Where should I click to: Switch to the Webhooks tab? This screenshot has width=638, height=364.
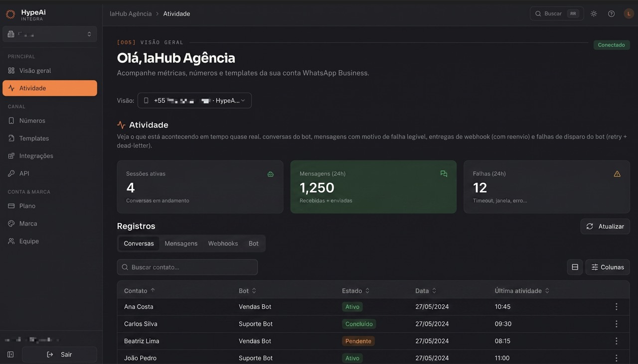(223, 243)
